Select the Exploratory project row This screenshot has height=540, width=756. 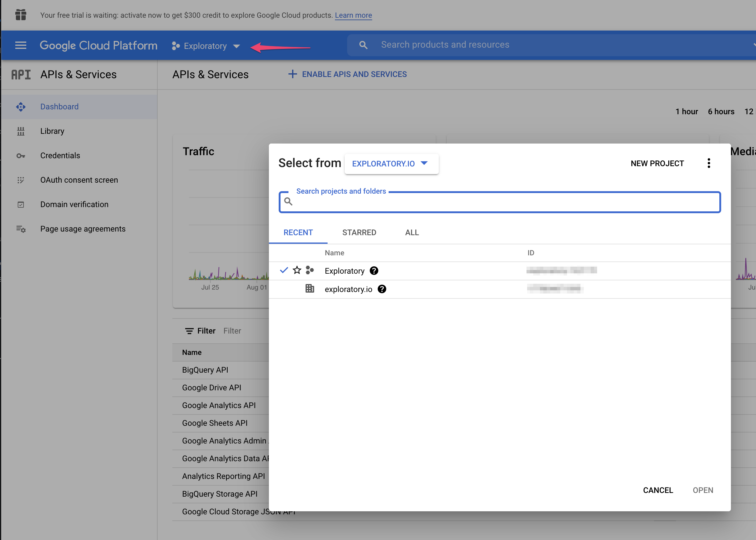500,271
